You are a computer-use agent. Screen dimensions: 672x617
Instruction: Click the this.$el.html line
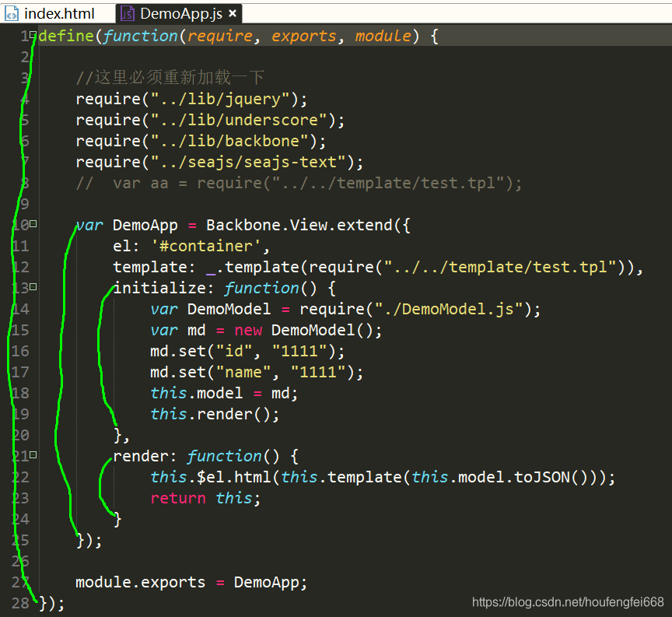[383, 477]
